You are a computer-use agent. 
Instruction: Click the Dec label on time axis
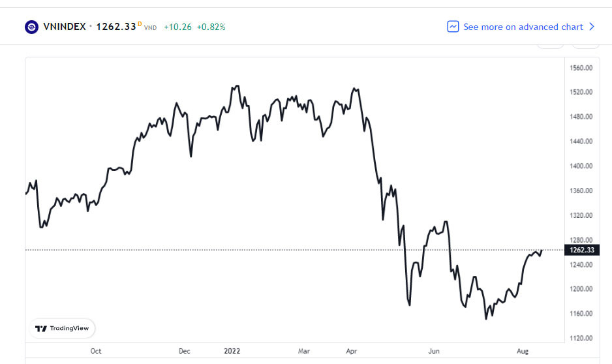click(185, 351)
